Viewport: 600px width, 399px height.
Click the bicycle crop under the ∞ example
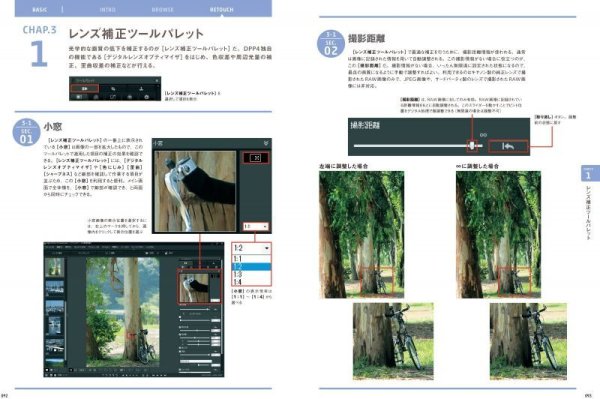[528, 341]
